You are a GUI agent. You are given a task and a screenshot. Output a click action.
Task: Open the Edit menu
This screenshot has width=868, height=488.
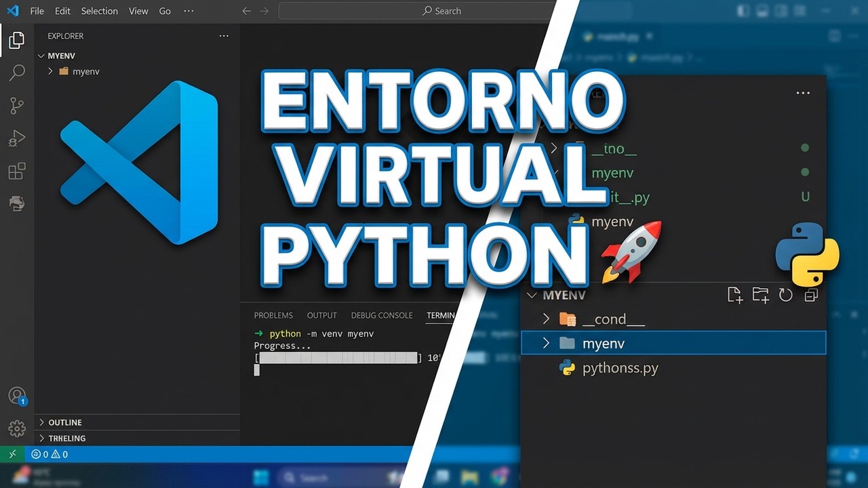(62, 11)
